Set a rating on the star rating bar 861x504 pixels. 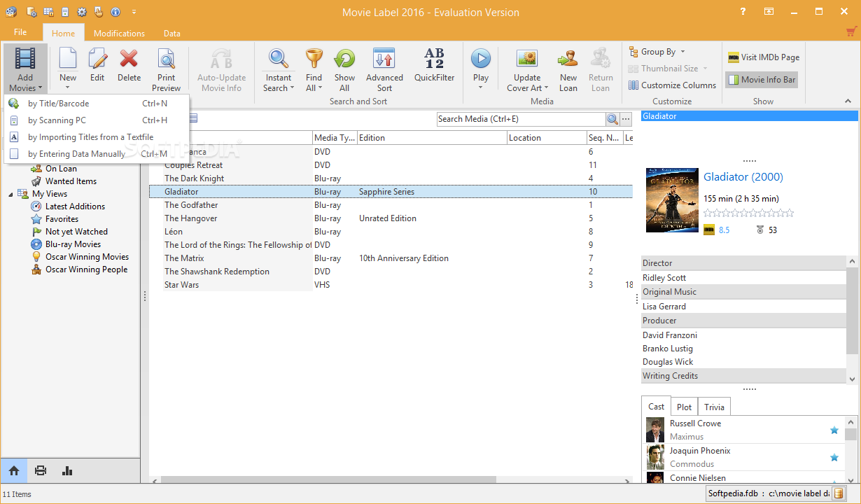[748, 213]
